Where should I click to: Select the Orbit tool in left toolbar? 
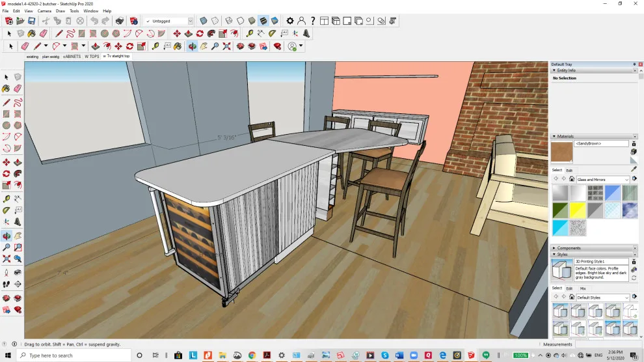pos(7,236)
